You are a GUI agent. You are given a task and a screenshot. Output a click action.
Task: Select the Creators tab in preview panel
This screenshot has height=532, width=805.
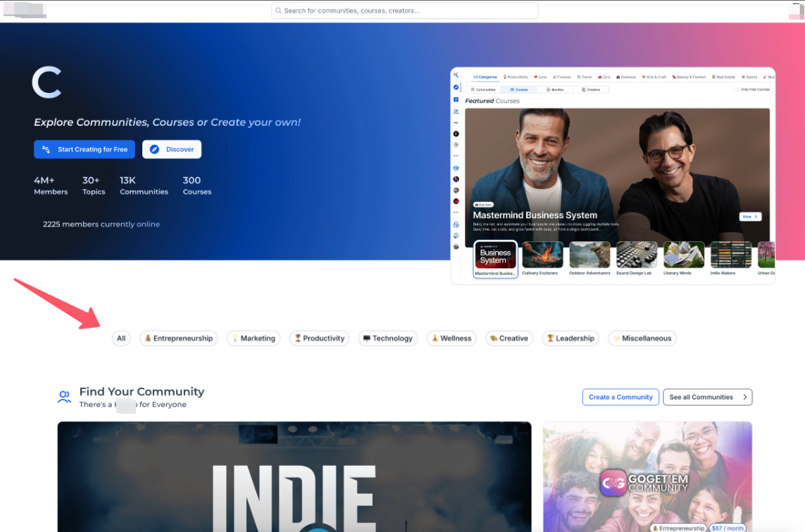(x=591, y=89)
